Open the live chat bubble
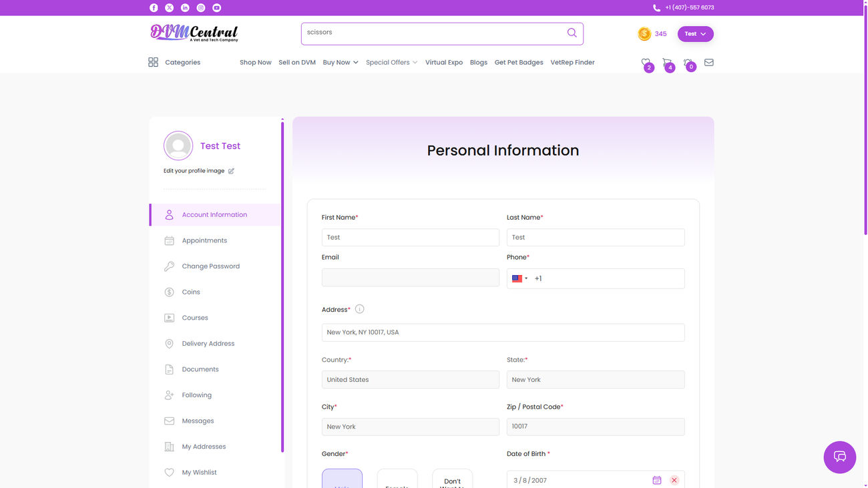The width and height of the screenshot is (868, 488). [x=840, y=457]
